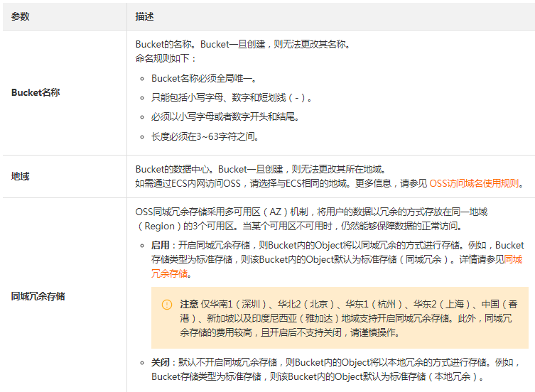The height and width of the screenshot is (392, 535).
Task: Click the bold 启用 option label
Action: click(161, 245)
